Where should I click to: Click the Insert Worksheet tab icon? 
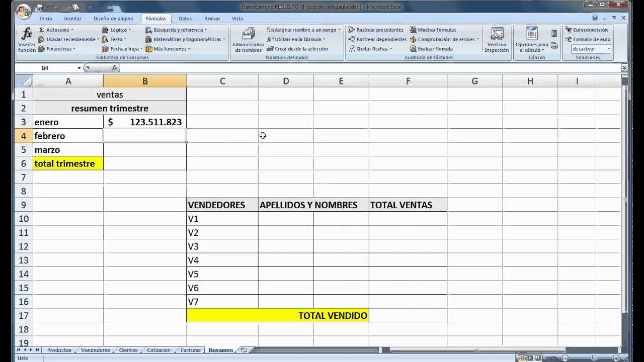coord(244,350)
